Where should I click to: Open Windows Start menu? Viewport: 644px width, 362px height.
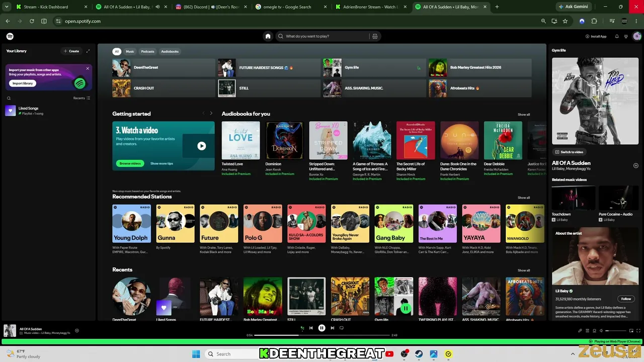(x=196, y=354)
